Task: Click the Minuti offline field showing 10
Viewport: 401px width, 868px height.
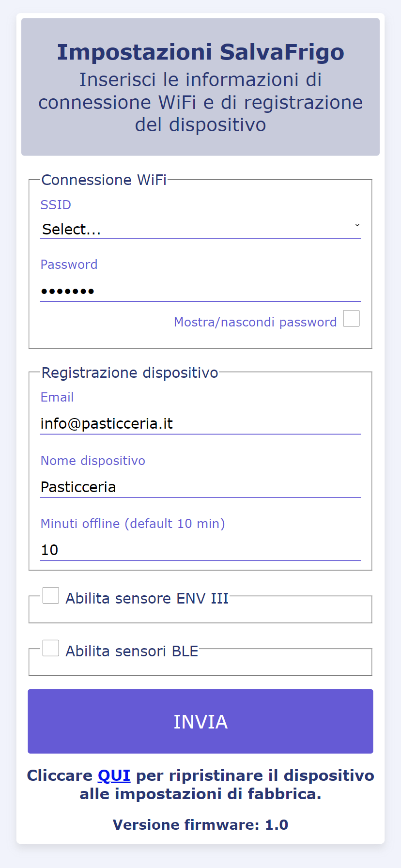Action: pyautogui.click(x=200, y=550)
